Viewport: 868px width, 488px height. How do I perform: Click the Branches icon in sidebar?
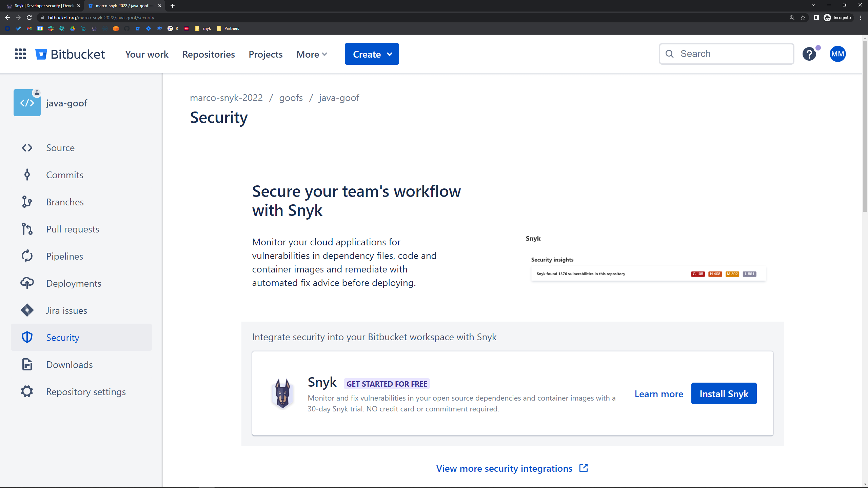[x=27, y=202]
